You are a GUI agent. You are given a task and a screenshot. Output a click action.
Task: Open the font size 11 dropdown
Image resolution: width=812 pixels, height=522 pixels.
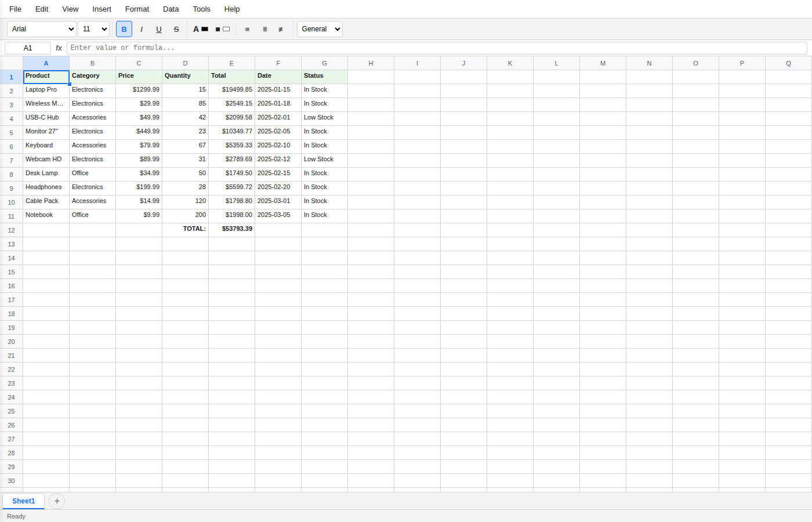[x=94, y=29]
